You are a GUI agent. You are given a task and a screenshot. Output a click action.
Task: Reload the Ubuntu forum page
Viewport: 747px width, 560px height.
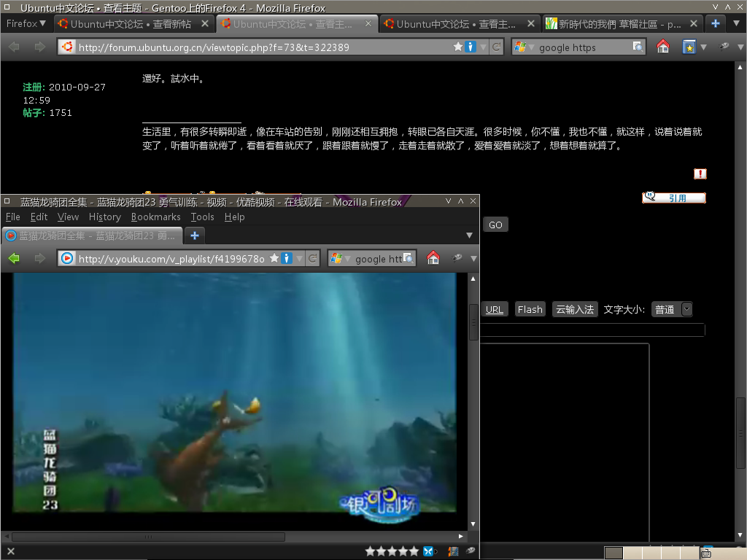tap(496, 47)
